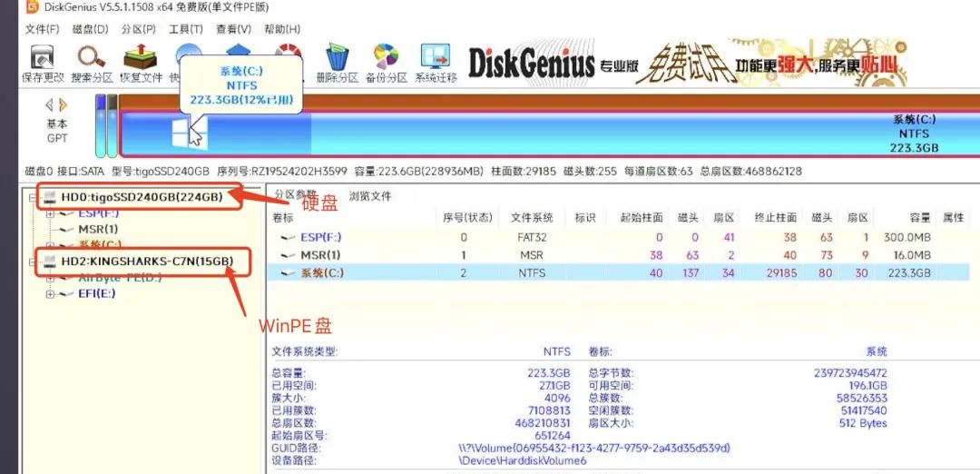Select EFI(E:) in the disk tree
This screenshot has height=474, width=980.
(x=97, y=293)
